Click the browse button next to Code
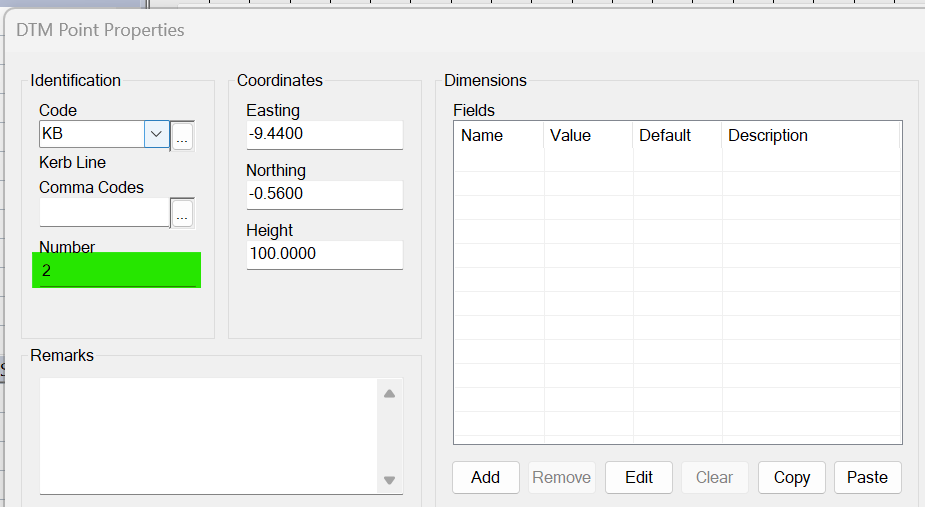This screenshot has height=507, width=925. click(x=182, y=136)
